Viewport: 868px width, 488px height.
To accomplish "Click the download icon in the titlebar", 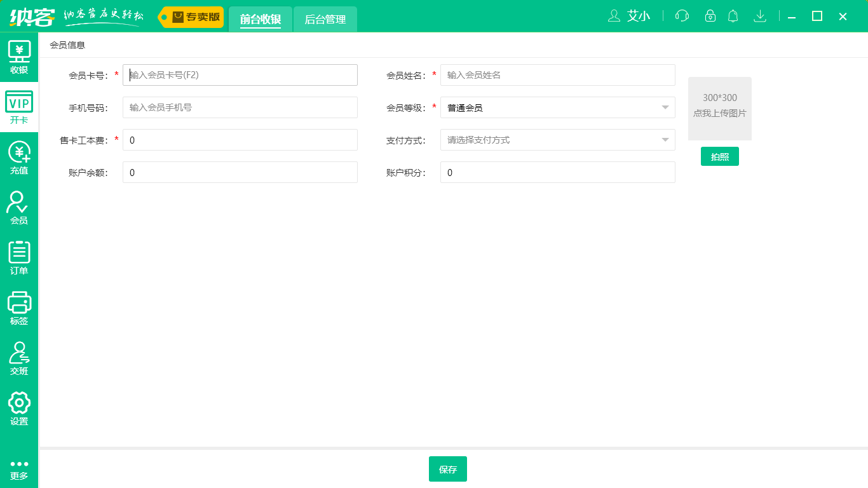I will click(760, 15).
